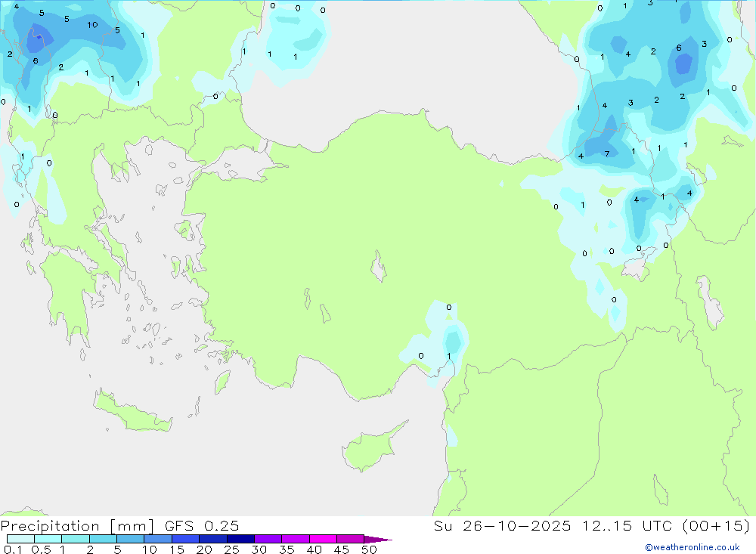Screen dimensions: 756x554
Task: Click the legend scale label '0.5'
Action: click(41, 549)
